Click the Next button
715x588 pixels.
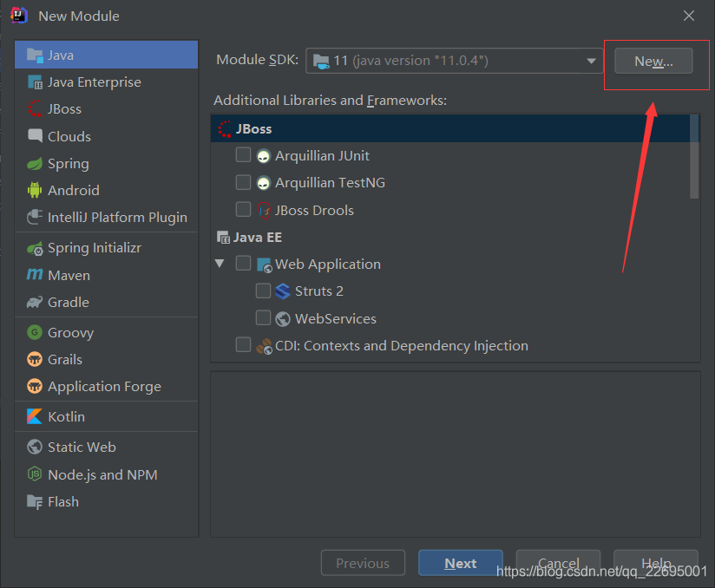[461, 563]
